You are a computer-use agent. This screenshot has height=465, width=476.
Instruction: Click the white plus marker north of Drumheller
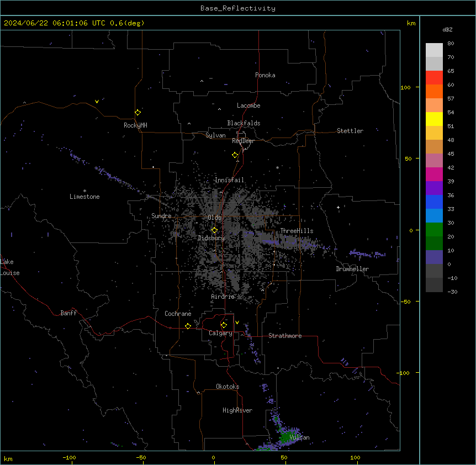coord(338,207)
